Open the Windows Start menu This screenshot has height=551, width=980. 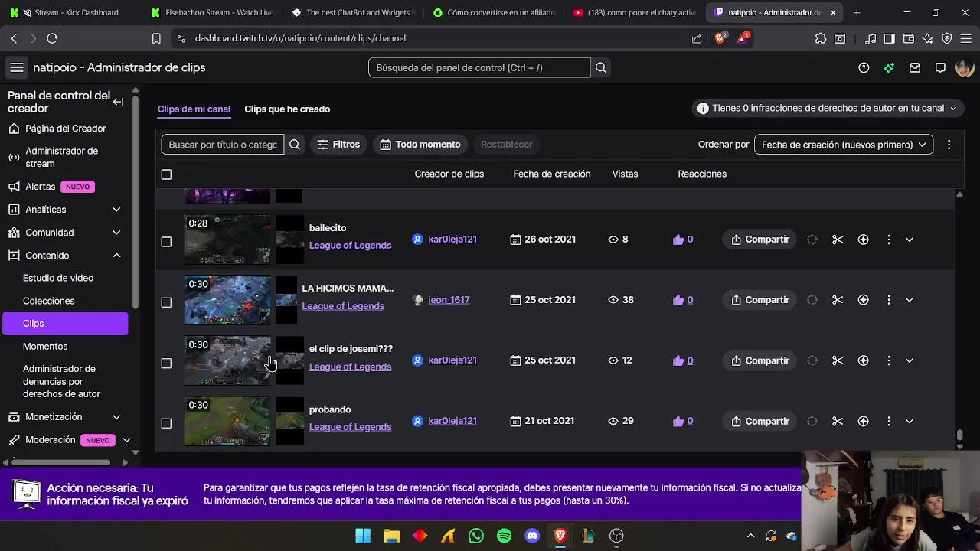[x=363, y=536]
